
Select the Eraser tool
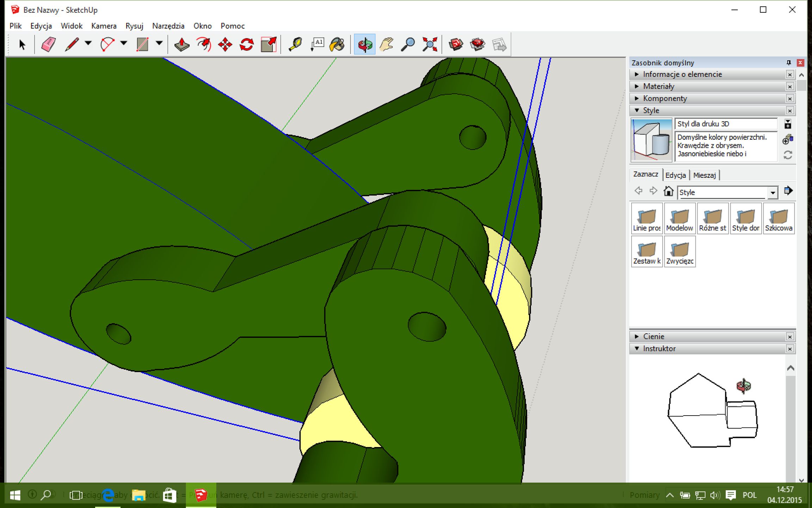(x=48, y=45)
